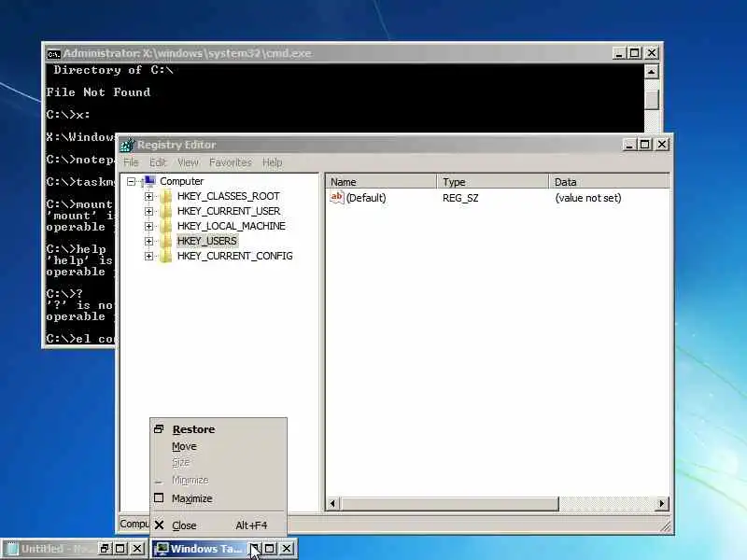747x560 pixels.
Task: Select the HKEY_USERS label
Action: pyautogui.click(x=206, y=241)
